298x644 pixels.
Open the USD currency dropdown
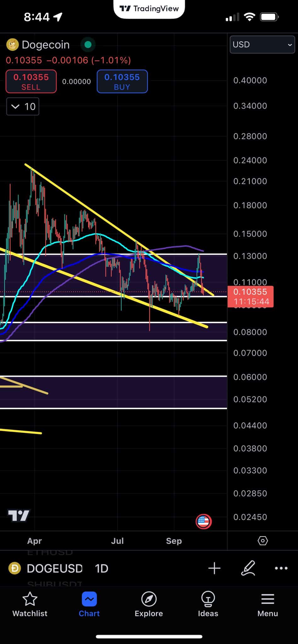coord(262,45)
